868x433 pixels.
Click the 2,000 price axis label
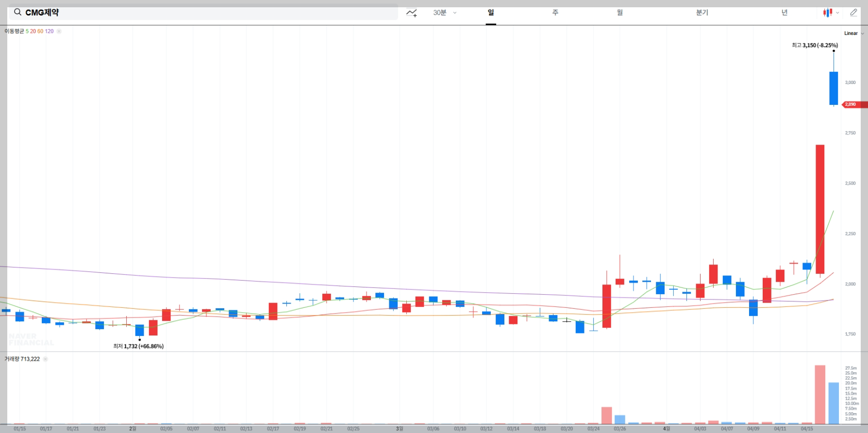[851, 284]
